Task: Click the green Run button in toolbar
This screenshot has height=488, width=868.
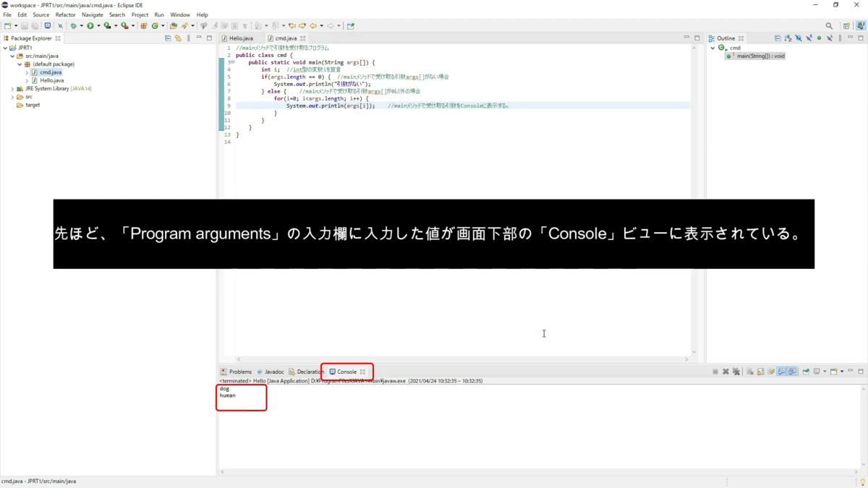Action: [x=90, y=26]
